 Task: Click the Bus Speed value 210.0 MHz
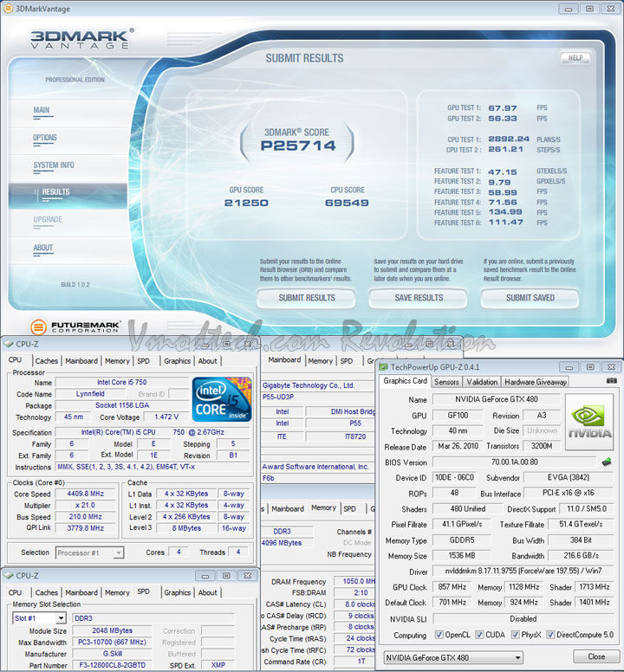[x=85, y=517]
